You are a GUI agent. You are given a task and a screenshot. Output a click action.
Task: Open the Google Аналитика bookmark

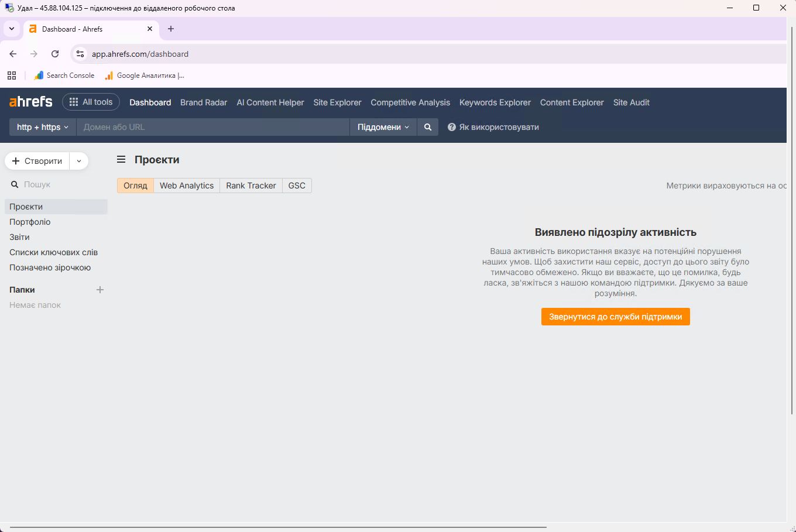pos(145,75)
